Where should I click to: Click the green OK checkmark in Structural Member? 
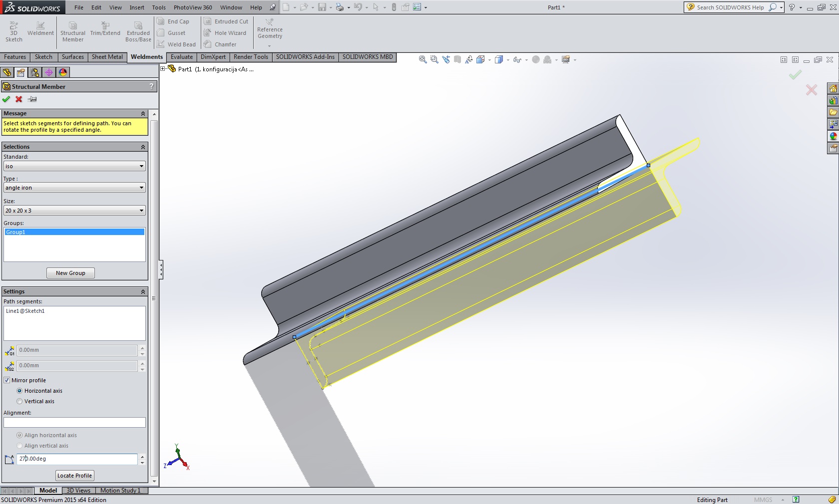6,99
